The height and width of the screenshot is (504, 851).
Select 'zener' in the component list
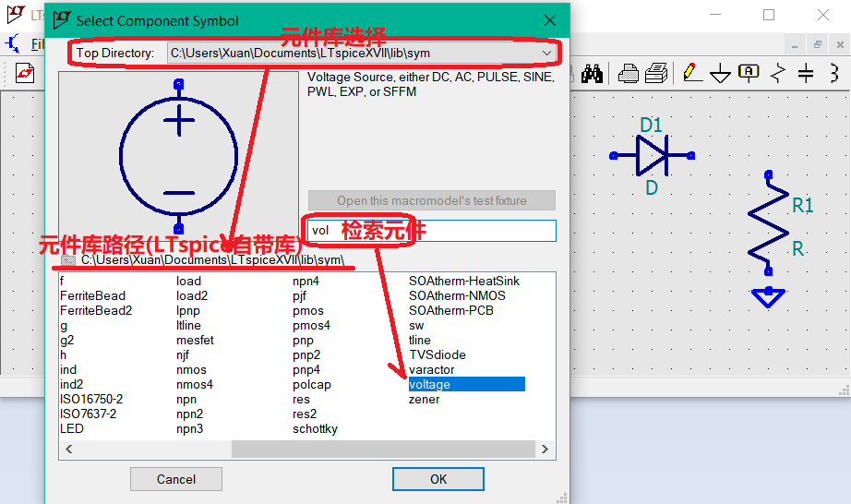point(425,399)
